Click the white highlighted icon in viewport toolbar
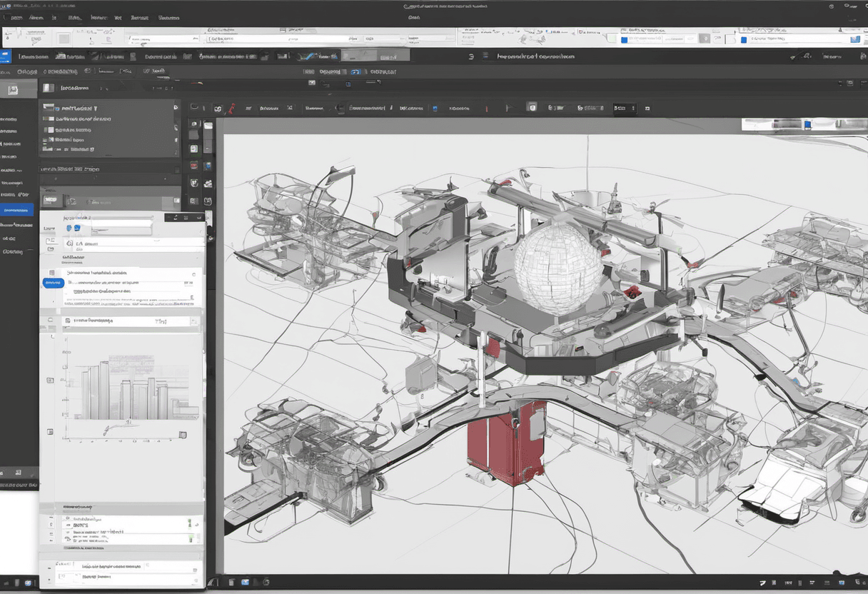 pos(531,108)
